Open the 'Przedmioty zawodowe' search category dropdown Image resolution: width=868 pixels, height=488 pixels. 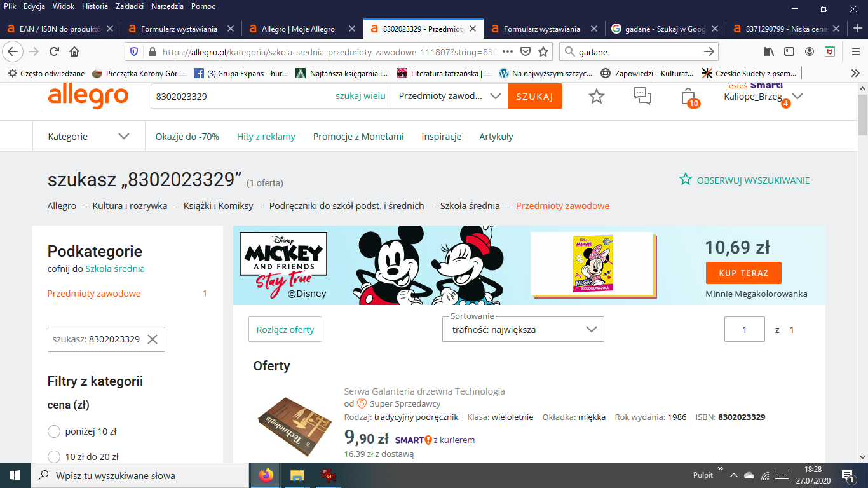click(x=449, y=96)
